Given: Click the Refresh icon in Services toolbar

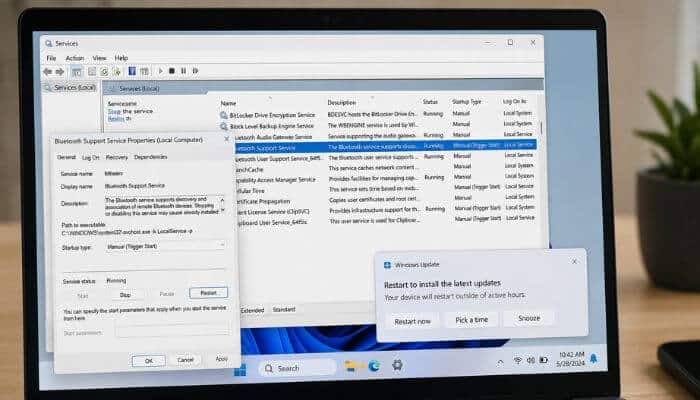Looking at the screenshot, I should click(x=104, y=71).
